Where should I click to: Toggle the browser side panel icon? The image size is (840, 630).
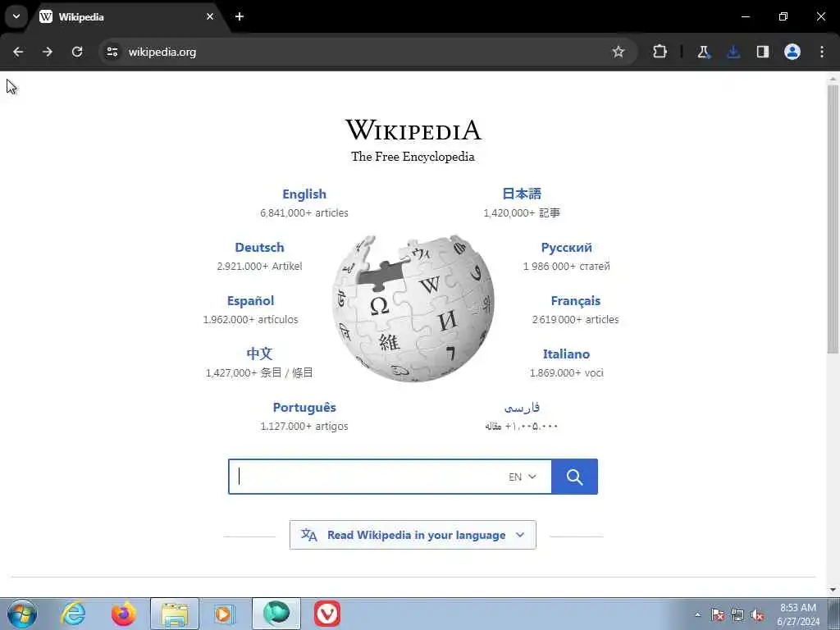pyautogui.click(x=763, y=52)
